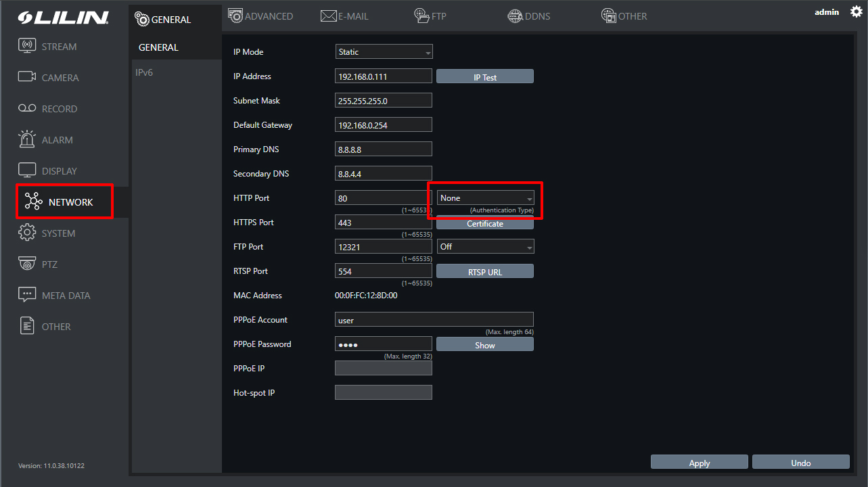Viewport: 868px width, 487px height.
Task: Open the PTZ dome camera icon
Action: (27, 264)
